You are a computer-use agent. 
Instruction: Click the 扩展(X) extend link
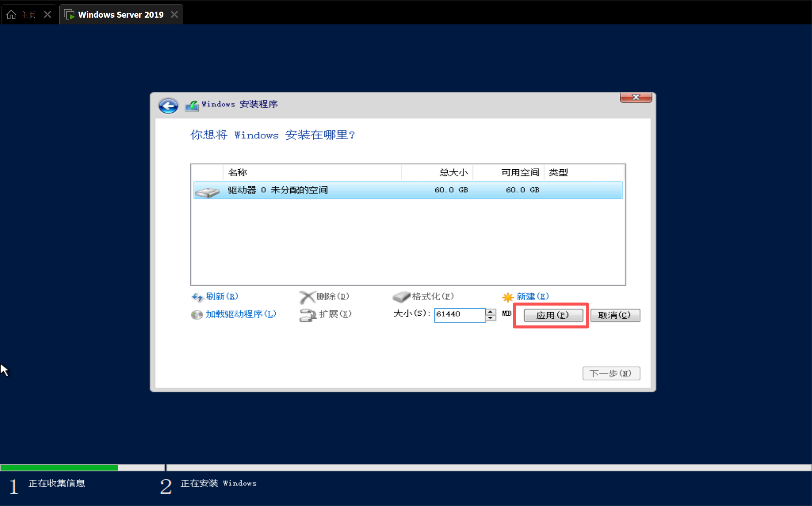pos(335,314)
